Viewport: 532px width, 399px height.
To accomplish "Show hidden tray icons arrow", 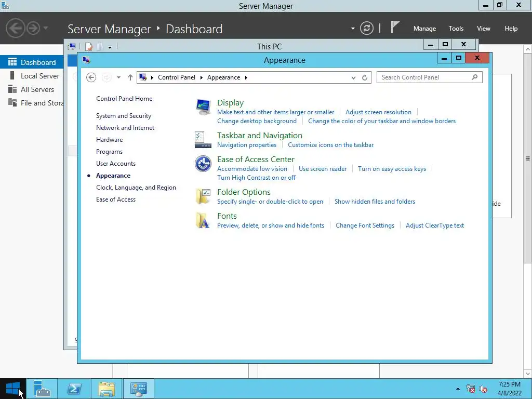I will 458,389.
